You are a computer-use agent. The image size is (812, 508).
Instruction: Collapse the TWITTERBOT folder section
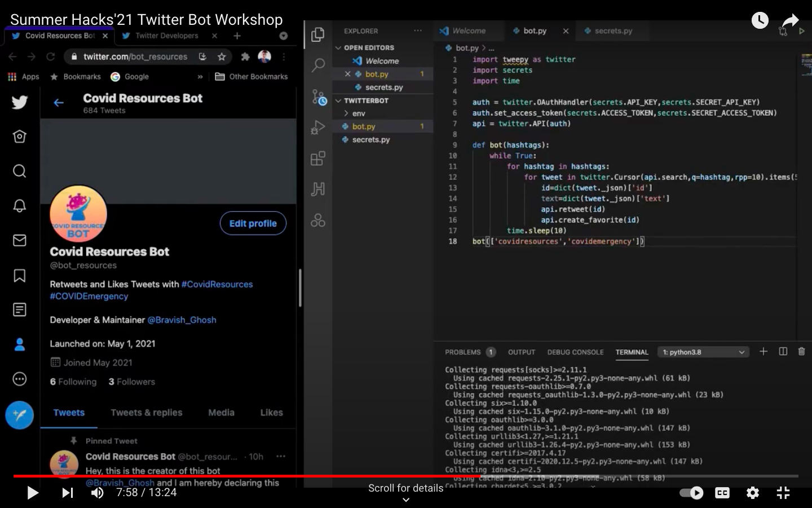pos(365,100)
